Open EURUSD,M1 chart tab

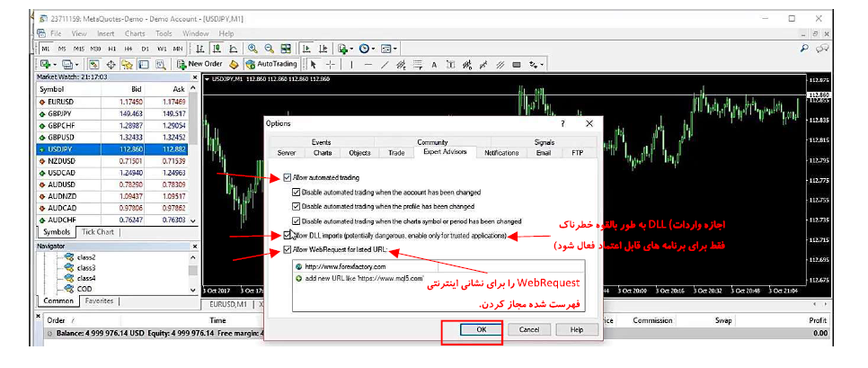coord(227,304)
